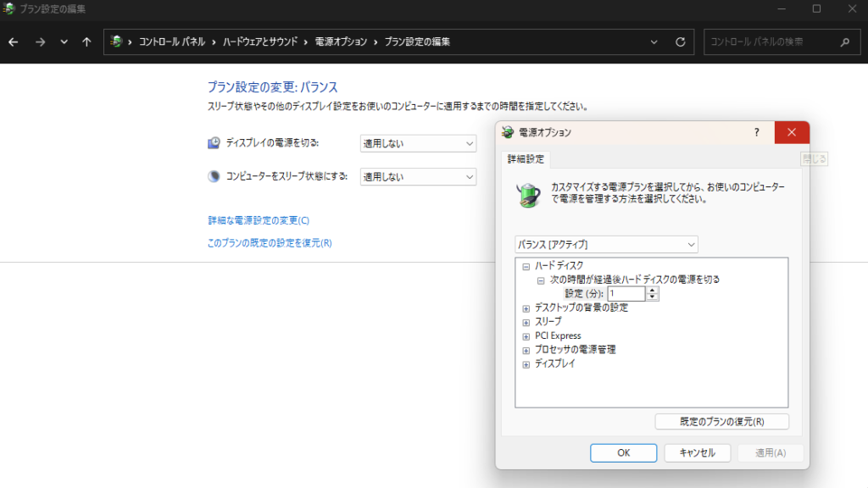Click the help question mark in 電源オプション dialog
Viewport: 868px width, 488px height.
tap(756, 132)
